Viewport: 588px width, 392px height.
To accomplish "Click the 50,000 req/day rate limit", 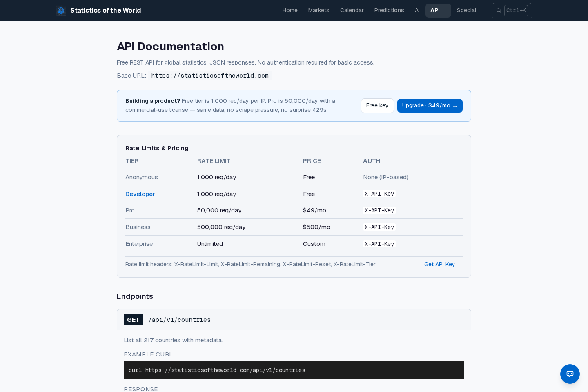I will (219, 210).
